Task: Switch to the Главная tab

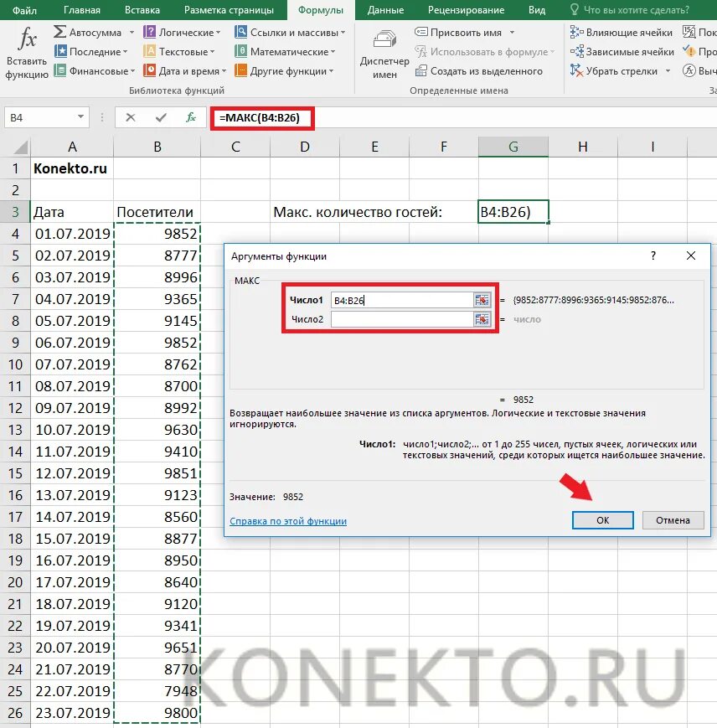Action: click(82, 10)
